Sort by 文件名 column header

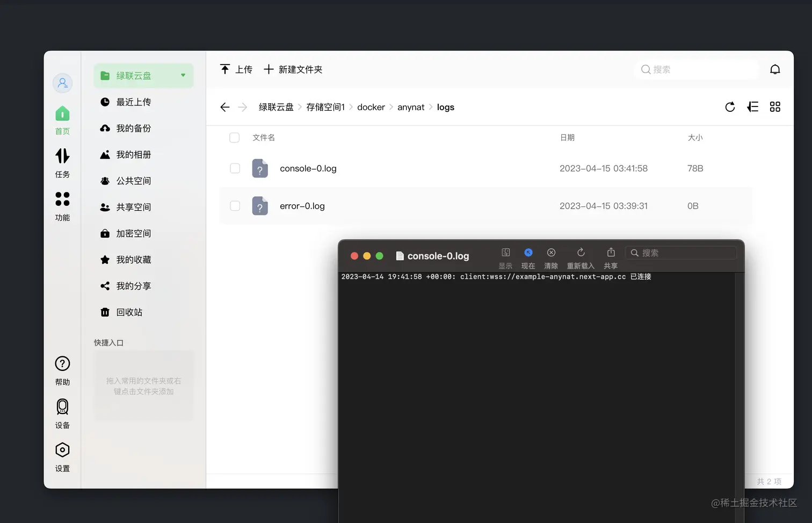(264, 138)
